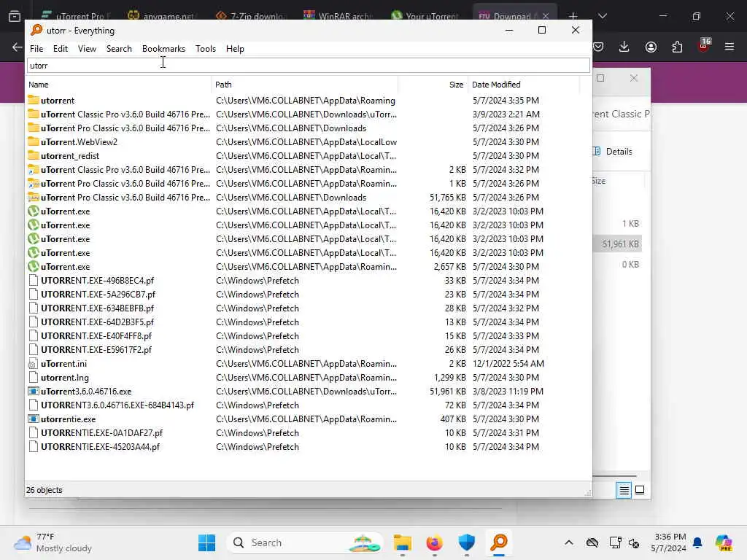This screenshot has width=747, height=560.
Task: Click UTORRENT.EXE-E59617F2.pf file name
Action: (96, 349)
